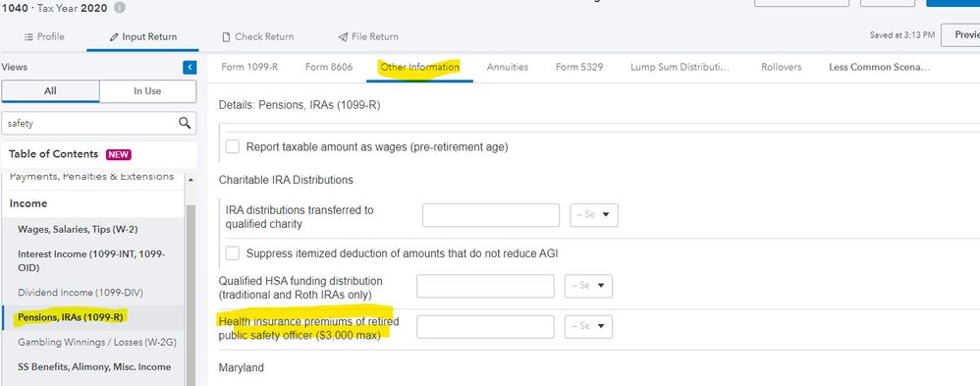Viewport: 980px width, 386px height.
Task: Open dropdown beside IRA distributions to charity
Action: pyautogui.click(x=594, y=215)
